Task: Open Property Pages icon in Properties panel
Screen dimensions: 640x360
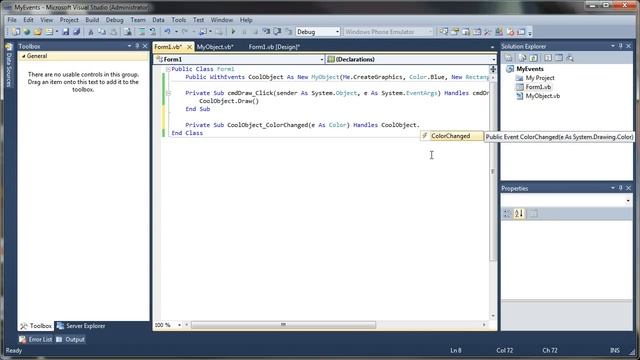Action: tap(533, 213)
